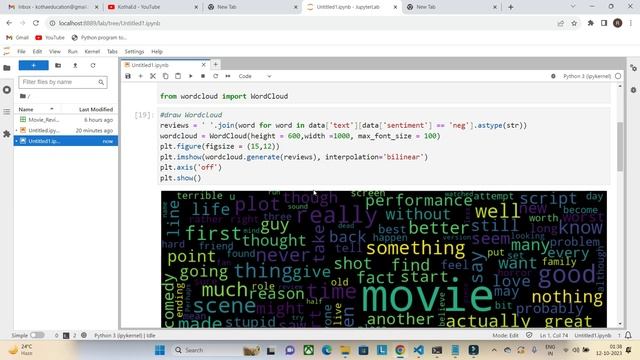Image resolution: width=640 pixels, height=360 pixels.
Task: Select Untitled1.ip... notebook in file list
Action: [x=66, y=141]
